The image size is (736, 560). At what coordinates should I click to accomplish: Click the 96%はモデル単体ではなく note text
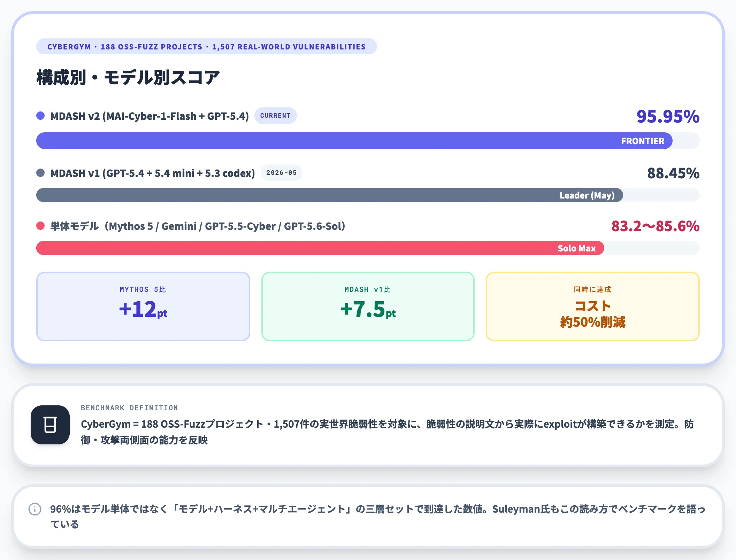click(x=378, y=516)
